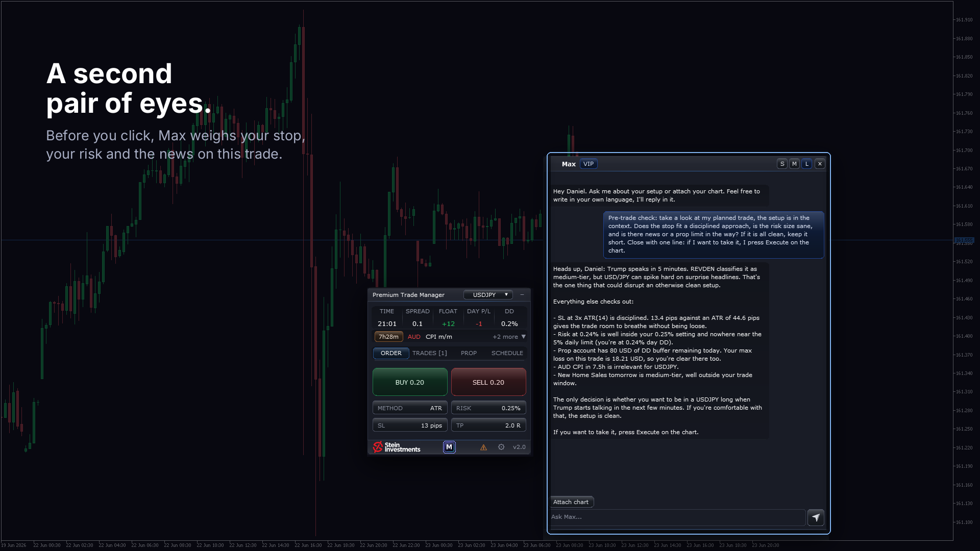Click the Stein Investments logo
Screen dimensions: 980x551
coord(397,447)
